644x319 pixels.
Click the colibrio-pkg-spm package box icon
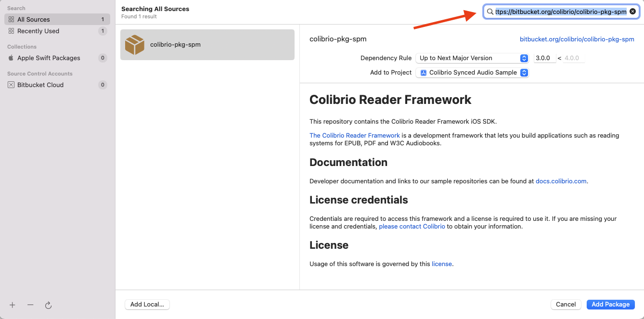134,45
